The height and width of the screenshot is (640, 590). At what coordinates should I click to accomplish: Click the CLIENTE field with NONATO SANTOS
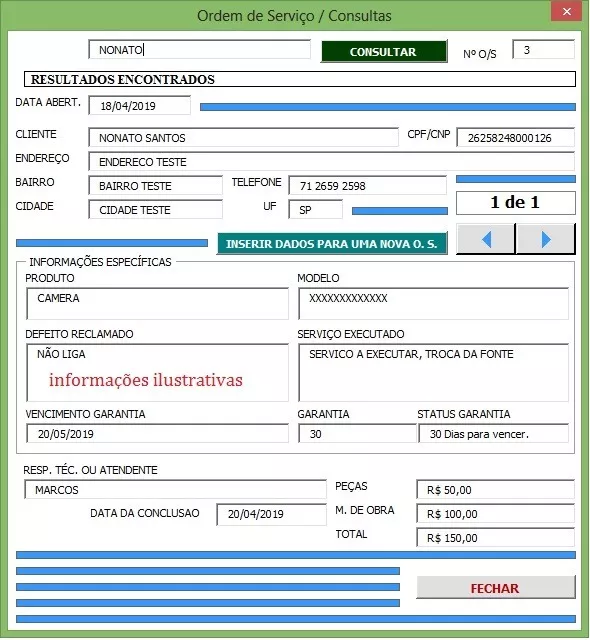click(x=243, y=138)
